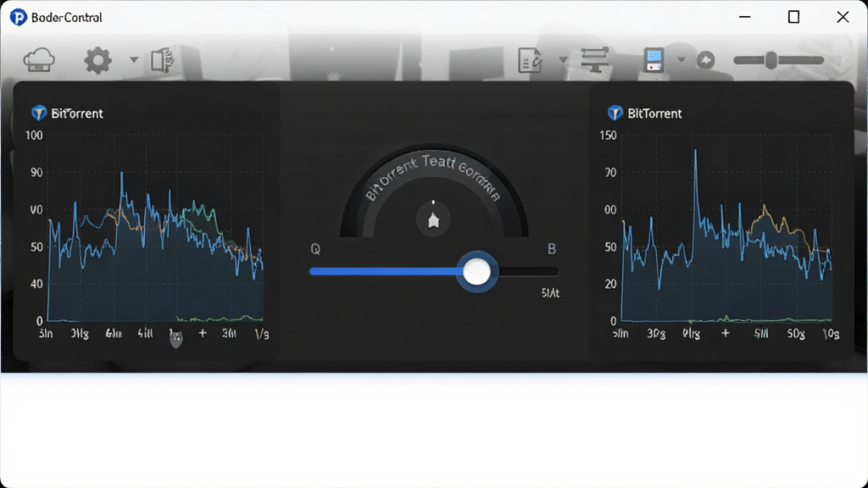Click the B label right of slider
The height and width of the screenshot is (488, 868).
pyautogui.click(x=552, y=249)
